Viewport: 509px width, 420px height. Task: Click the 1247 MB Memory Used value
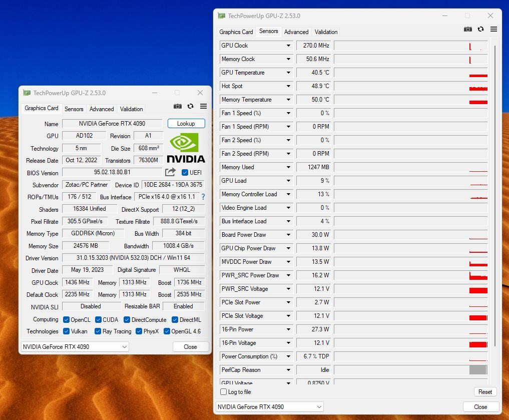point(314,167)
